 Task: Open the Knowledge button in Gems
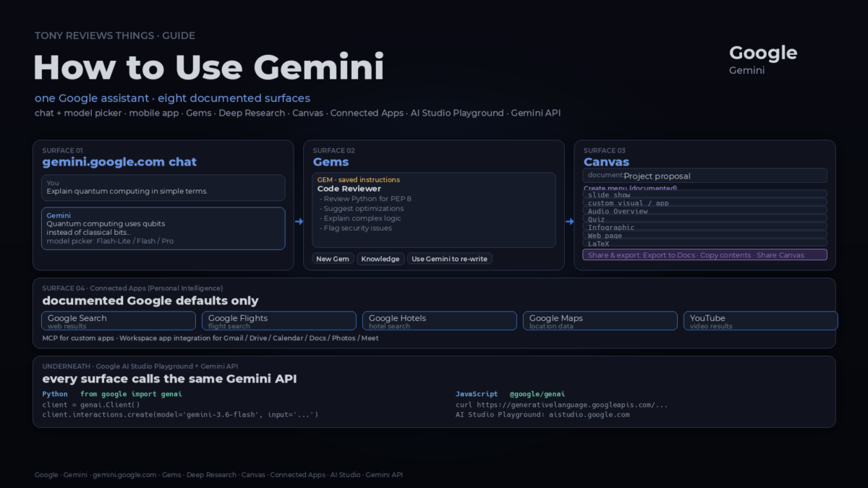coord(380,259)
